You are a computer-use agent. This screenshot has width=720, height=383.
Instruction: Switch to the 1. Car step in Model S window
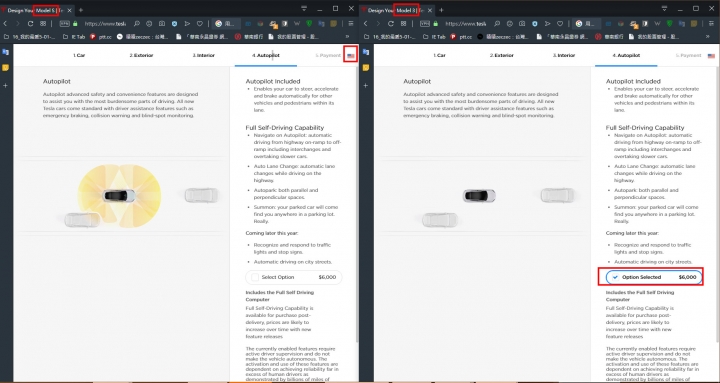[79, 56]
